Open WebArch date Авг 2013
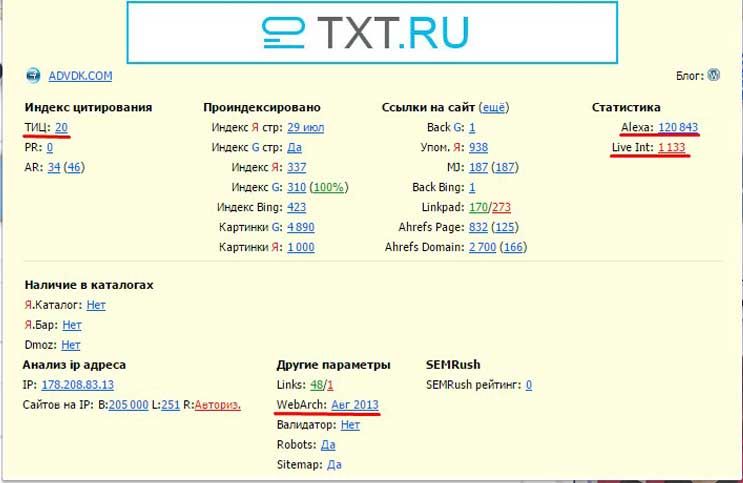 click(x=355, y=405)
